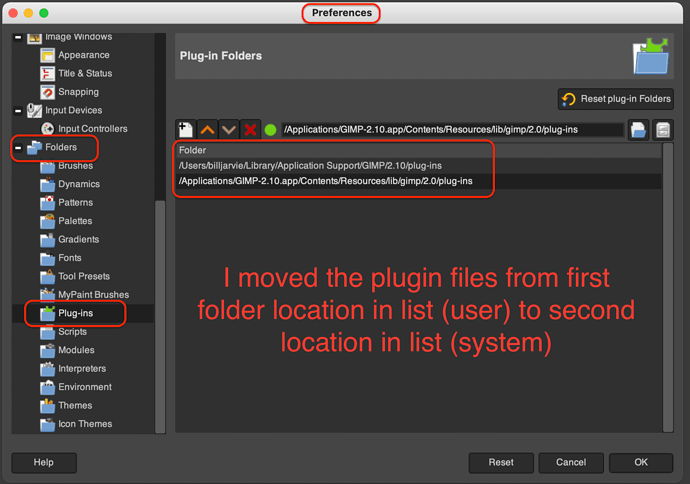Open Palettes folder settings
This screenshot has width=690, height=484.
tap(75, 221)
